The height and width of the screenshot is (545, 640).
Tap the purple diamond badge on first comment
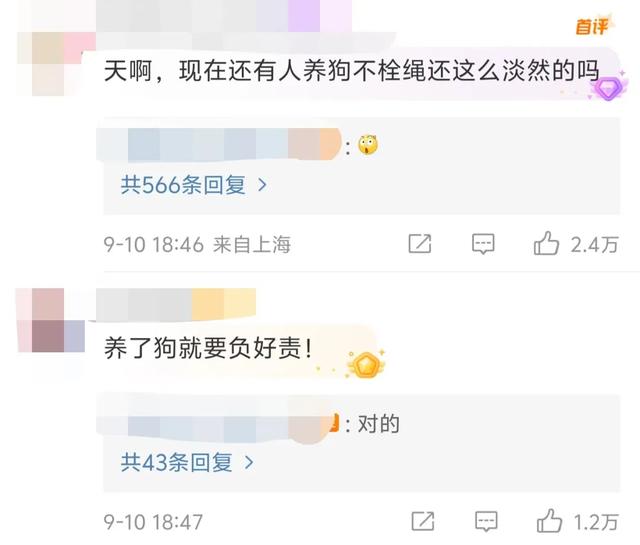point(607,88)
